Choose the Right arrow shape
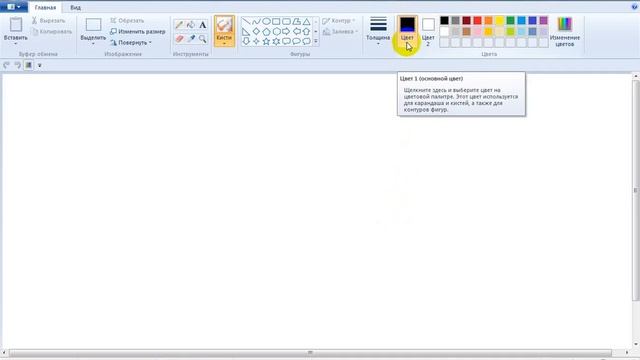 coord(286,31)
